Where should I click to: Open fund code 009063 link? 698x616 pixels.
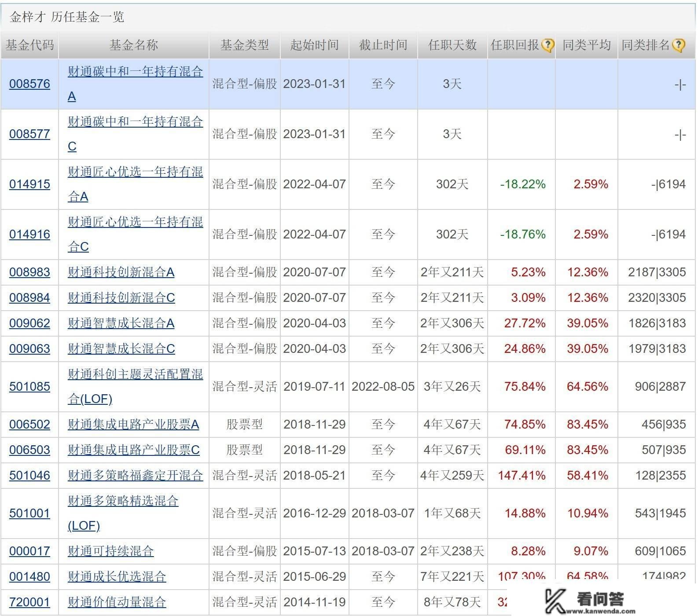[x=29, y=348]
